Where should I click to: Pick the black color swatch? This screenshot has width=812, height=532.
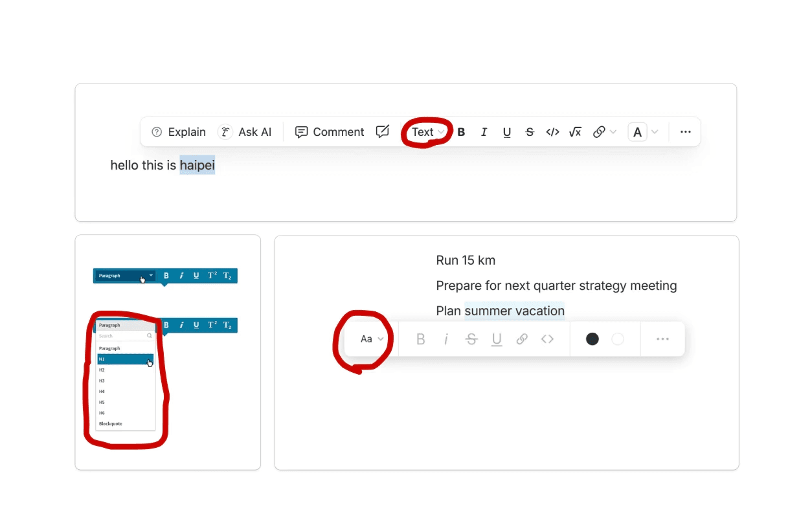click(x=592, y=339)
